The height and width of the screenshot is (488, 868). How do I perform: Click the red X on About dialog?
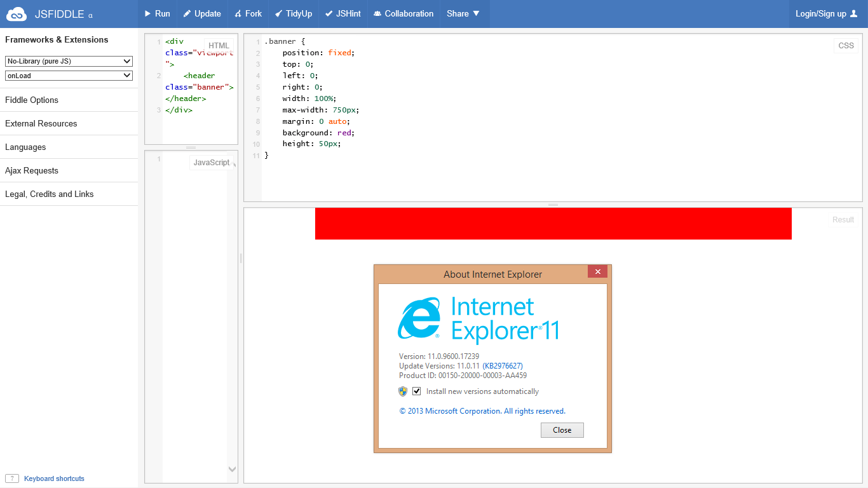[x=597, y=271]
